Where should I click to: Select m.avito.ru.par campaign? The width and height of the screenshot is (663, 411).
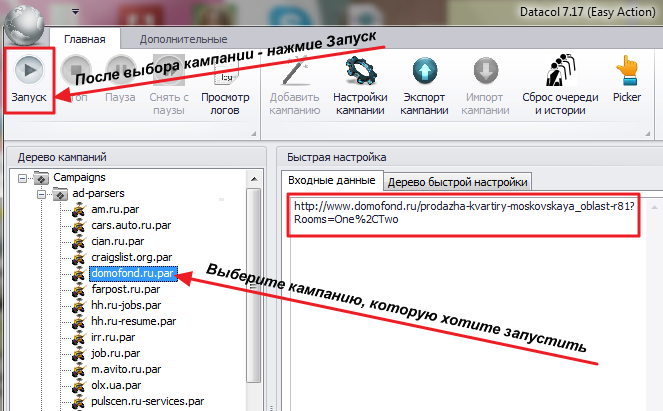coord(126,370)
